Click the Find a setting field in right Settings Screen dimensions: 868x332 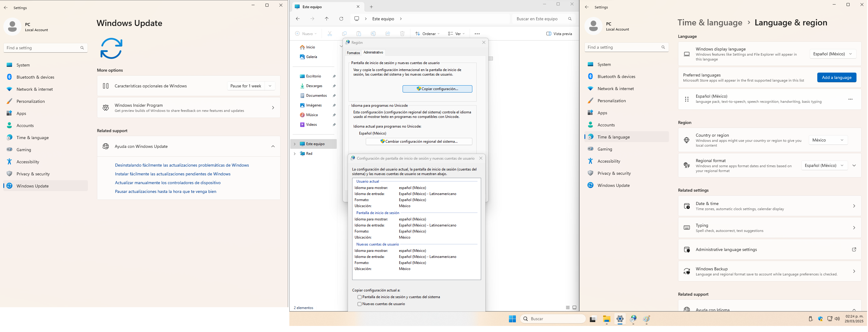[x=626, y=47]
